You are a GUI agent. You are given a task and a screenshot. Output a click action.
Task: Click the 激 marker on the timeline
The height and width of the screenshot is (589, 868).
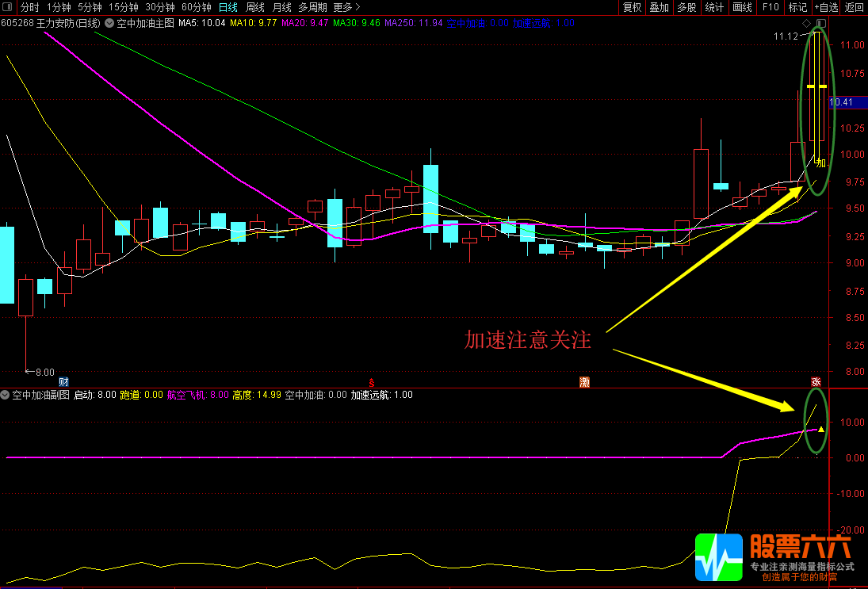[584, 382]
